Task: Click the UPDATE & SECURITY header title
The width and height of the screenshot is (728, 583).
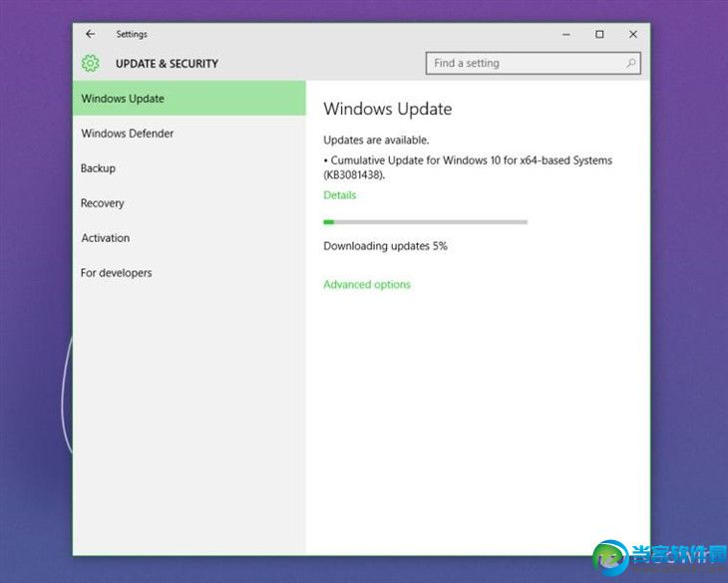Action: pos(167,64)
